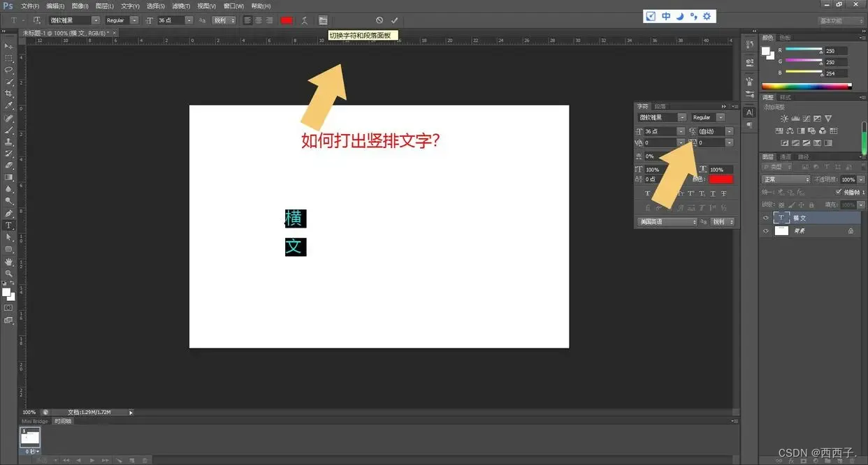Switch to the 段落 paragraph tab

click(660, 106)
